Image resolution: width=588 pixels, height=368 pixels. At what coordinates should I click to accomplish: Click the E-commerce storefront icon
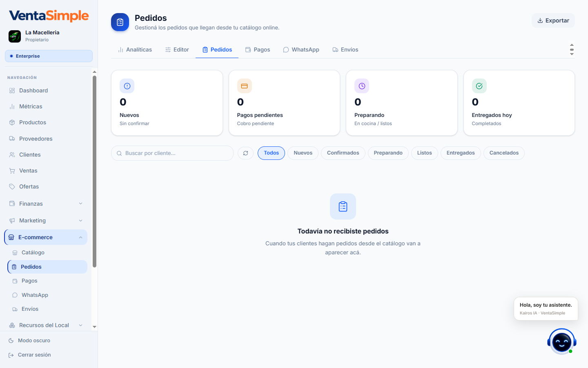pos(11,237)
